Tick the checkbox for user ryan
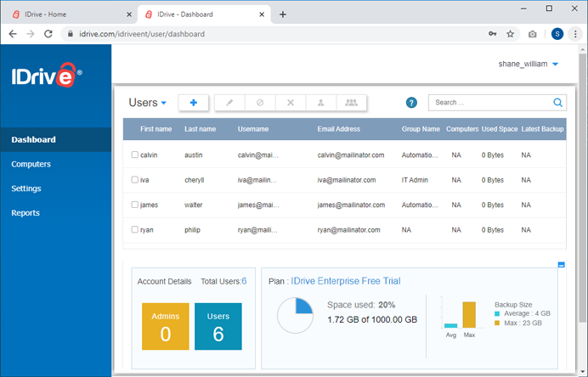588x377 pixels. coord(135,230)
